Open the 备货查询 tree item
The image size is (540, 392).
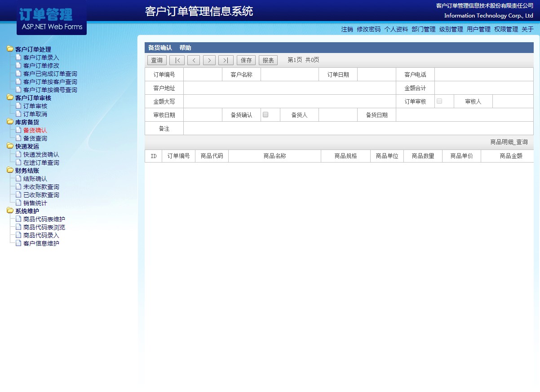(x=35, y=138)
